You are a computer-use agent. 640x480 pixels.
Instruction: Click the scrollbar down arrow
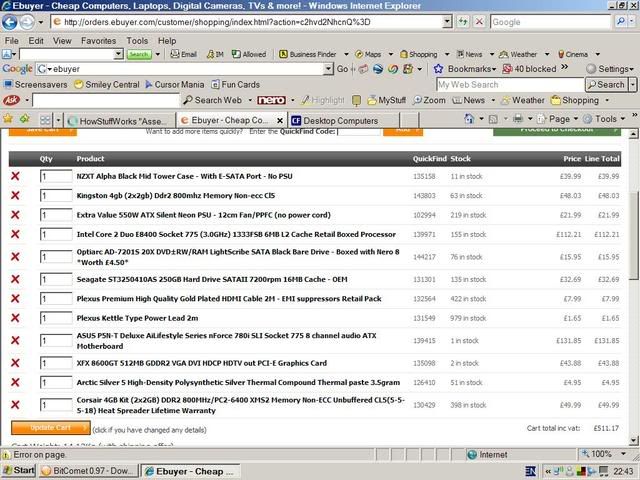tap(633, 440)
